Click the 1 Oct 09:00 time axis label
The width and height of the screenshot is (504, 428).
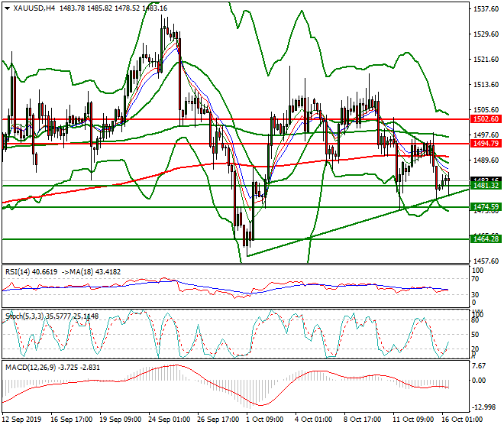click(265, 420)
